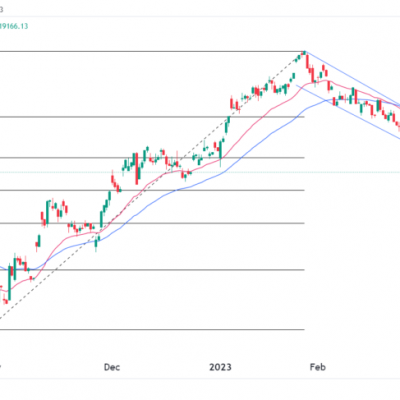Click the Dec label on time axis
The height and width of the screenshot is (400, 400).
(112, 367)
